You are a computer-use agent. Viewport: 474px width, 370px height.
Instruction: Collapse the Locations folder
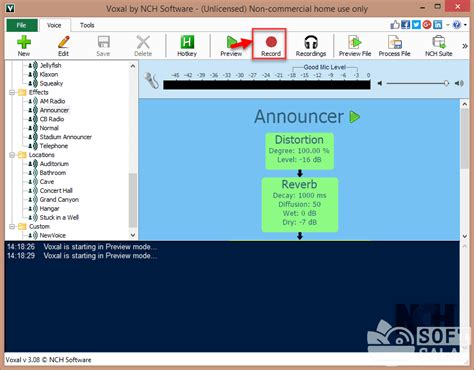pyautogui.click(x=12, y=155)
